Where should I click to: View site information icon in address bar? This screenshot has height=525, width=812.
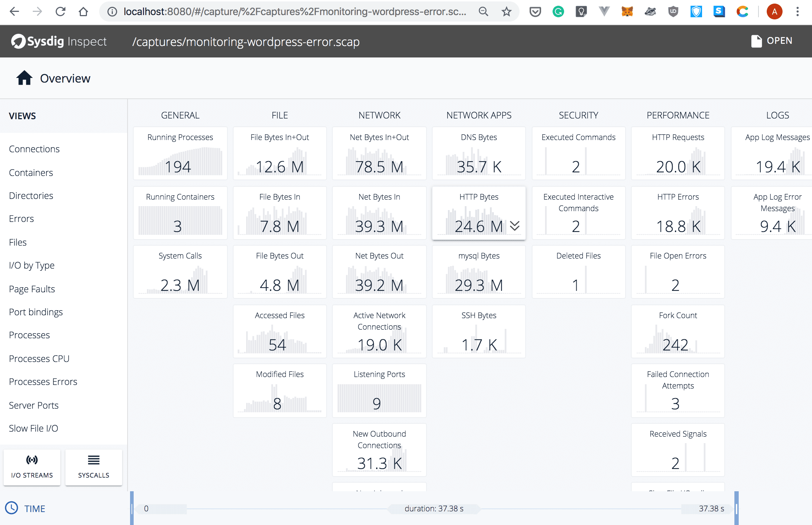tap(112, 12)
